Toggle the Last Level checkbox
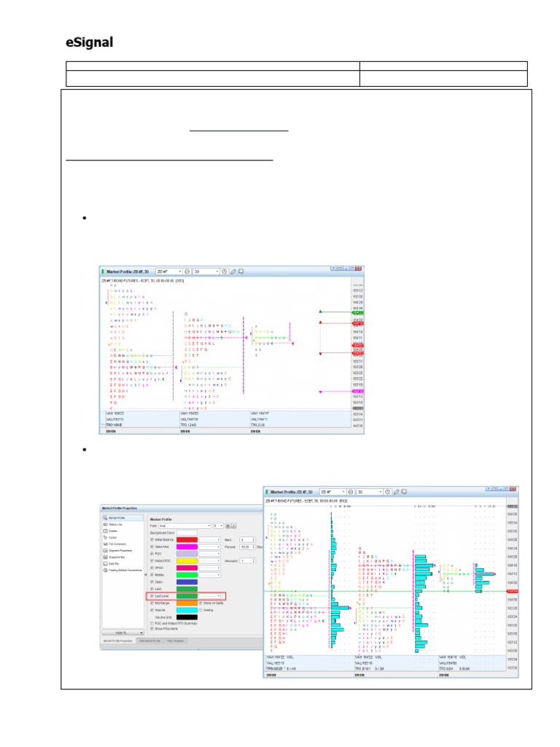This screenshot has height=747, width=560. click(x=152, y=596)
